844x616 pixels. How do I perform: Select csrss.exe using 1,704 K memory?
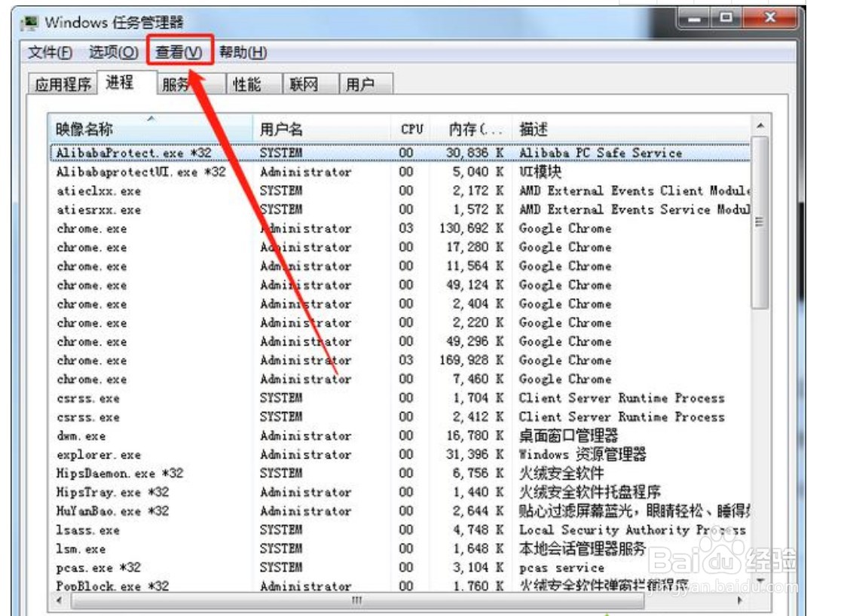point(400,398)
